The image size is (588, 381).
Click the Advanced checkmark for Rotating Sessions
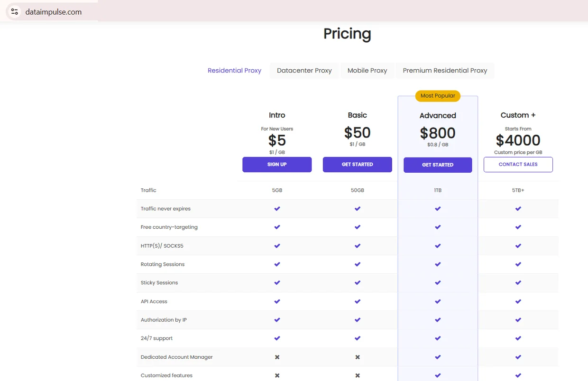pos(438,264)
